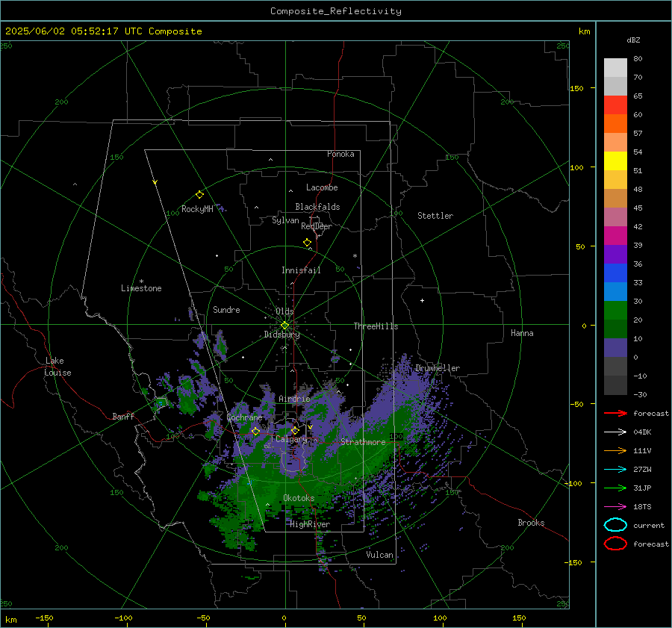Click the Cochrane label

coord(244,417)
